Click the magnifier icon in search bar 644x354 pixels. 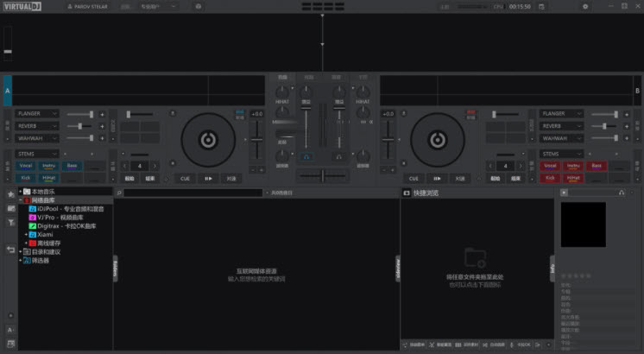click(119, 193)
